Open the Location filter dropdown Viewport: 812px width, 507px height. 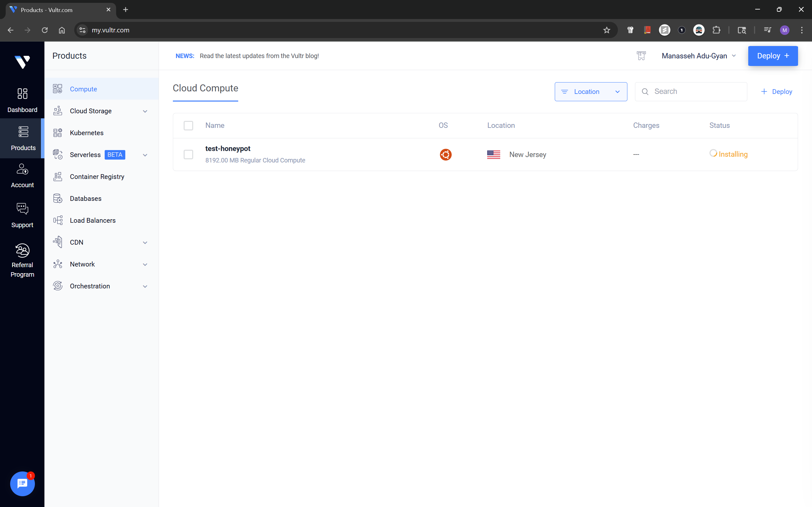[x=591, y=92]
